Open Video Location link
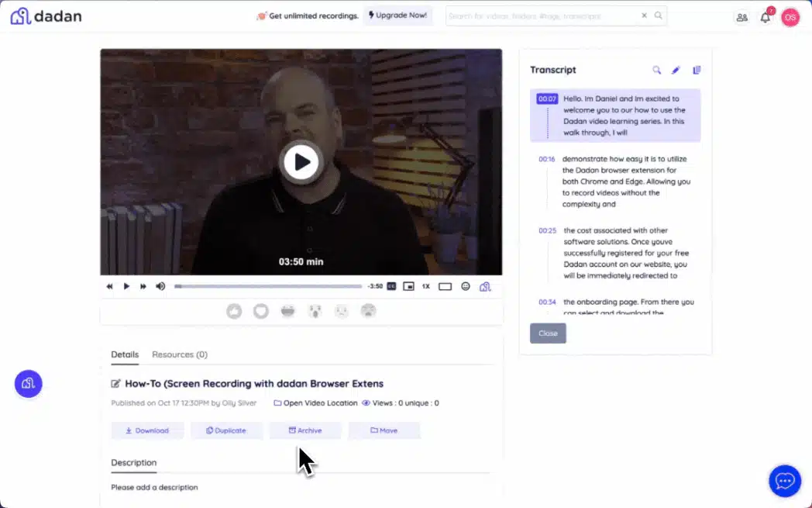Screen dimensions: 812x508 [313, 403]
